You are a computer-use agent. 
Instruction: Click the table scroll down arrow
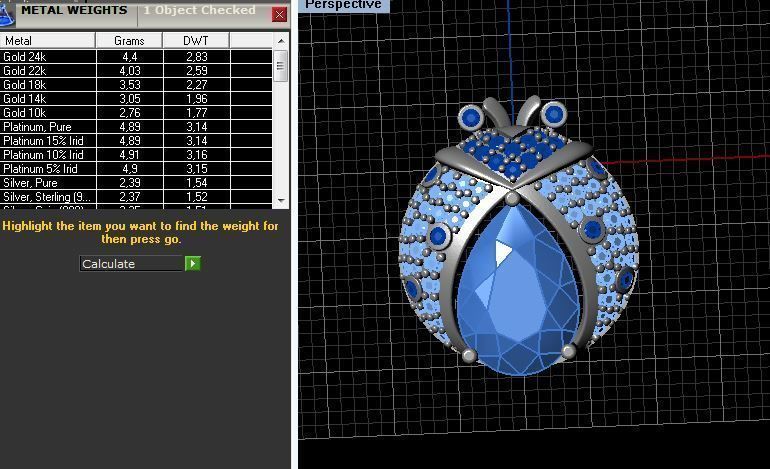pyautogui.click(x=281, y=200)
